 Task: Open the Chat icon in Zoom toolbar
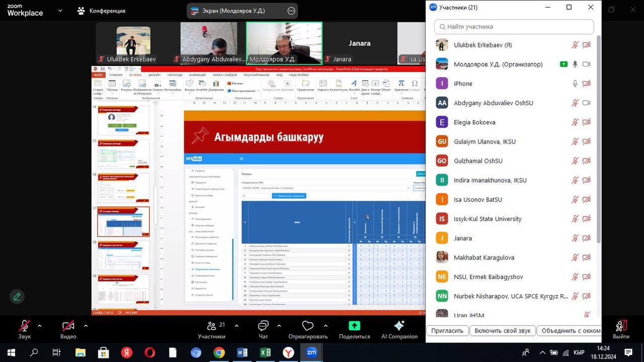(263, 326)
